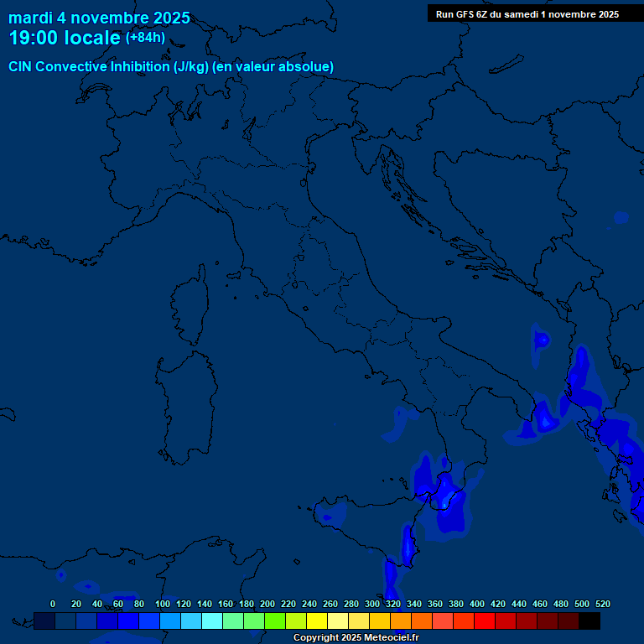Click the legend value "40"

pos(97,604)
